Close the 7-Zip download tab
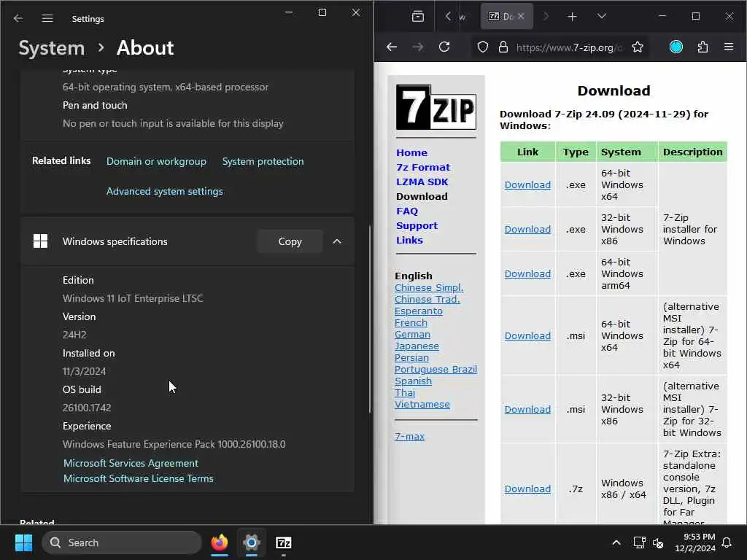747x560 pixels. [x=521, y=16]
